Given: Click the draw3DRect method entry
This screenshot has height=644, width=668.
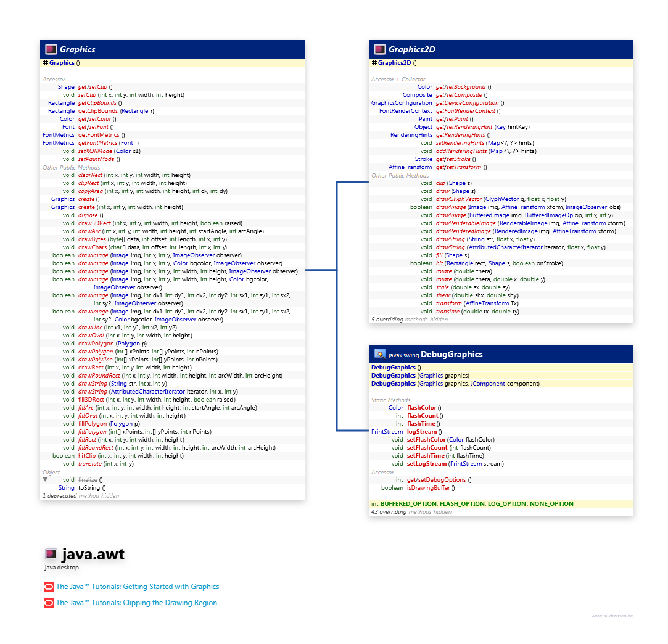Looking at the screenshot, I should 94,223.
